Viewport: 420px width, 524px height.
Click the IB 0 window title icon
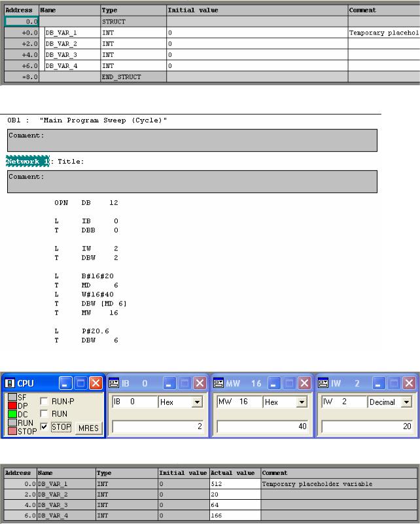tap(114, 383)
